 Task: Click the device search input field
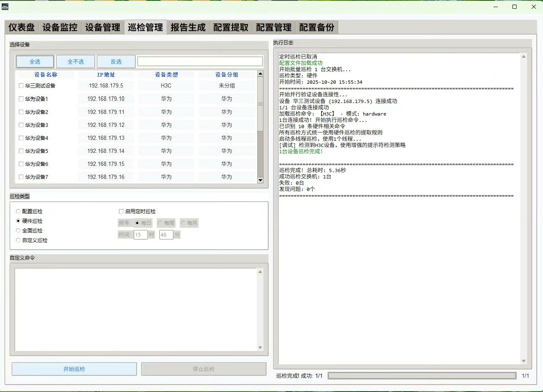coord(200,62)
